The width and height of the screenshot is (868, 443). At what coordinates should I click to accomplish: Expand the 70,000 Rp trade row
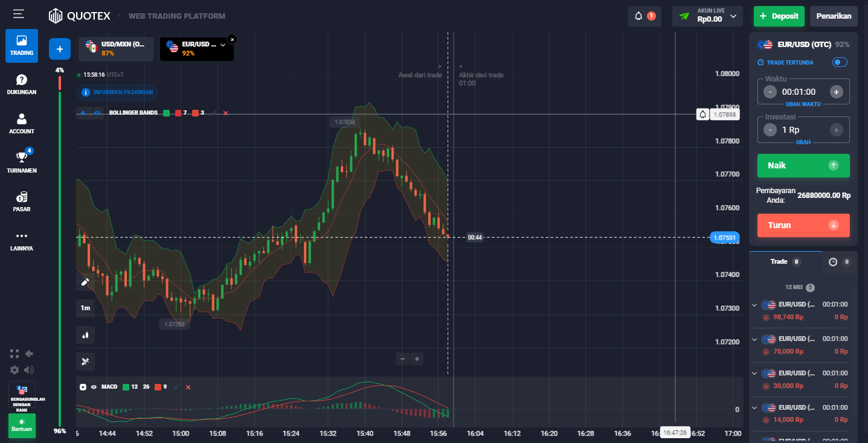754,339
